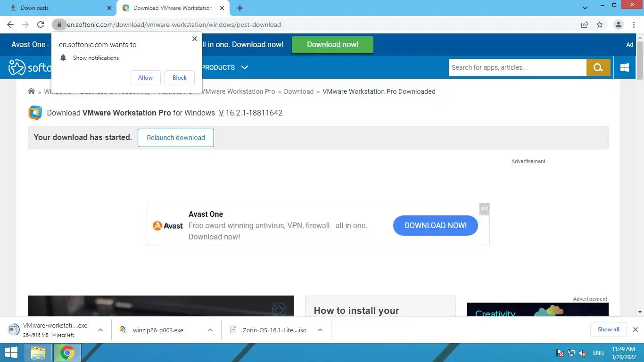Click Show all downloads button

[609, 329]
